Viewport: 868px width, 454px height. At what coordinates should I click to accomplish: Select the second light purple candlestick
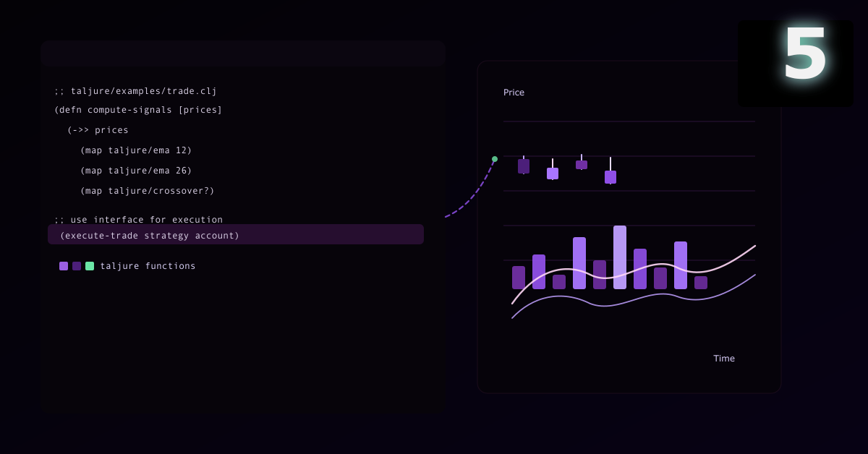(x=553, y=174)
